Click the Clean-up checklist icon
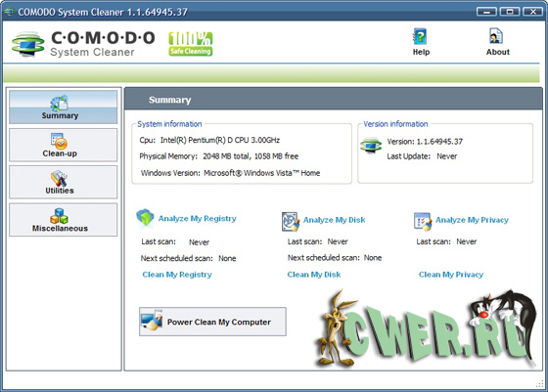 click(59, 141)
